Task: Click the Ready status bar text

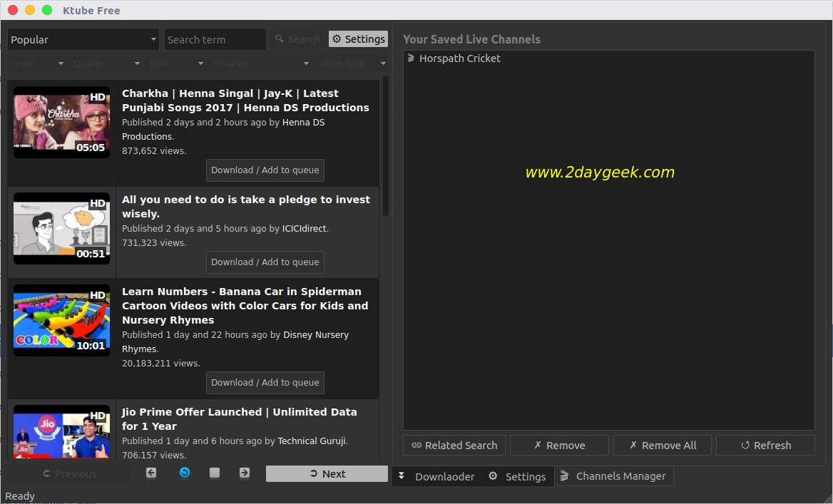Action: pyautogui.click(x=20, y=496)
